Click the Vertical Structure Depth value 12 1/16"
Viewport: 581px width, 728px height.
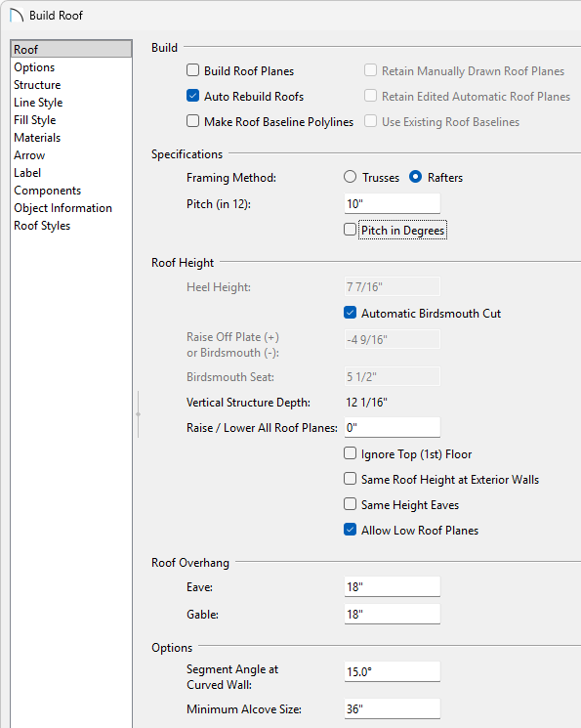click(366, 402)
